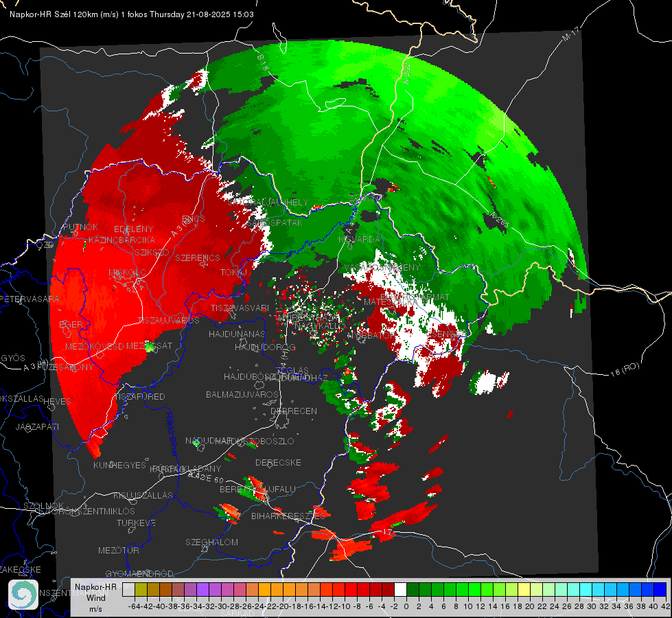Click the FUZESABONY label
The image size is (672, 618).
(66, 367)
